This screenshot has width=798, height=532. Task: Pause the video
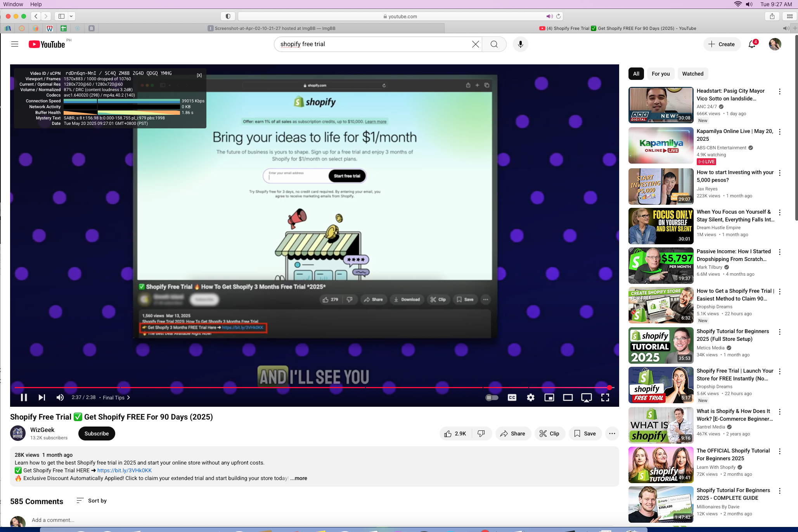pyautogui.click(x=24, y=397)
